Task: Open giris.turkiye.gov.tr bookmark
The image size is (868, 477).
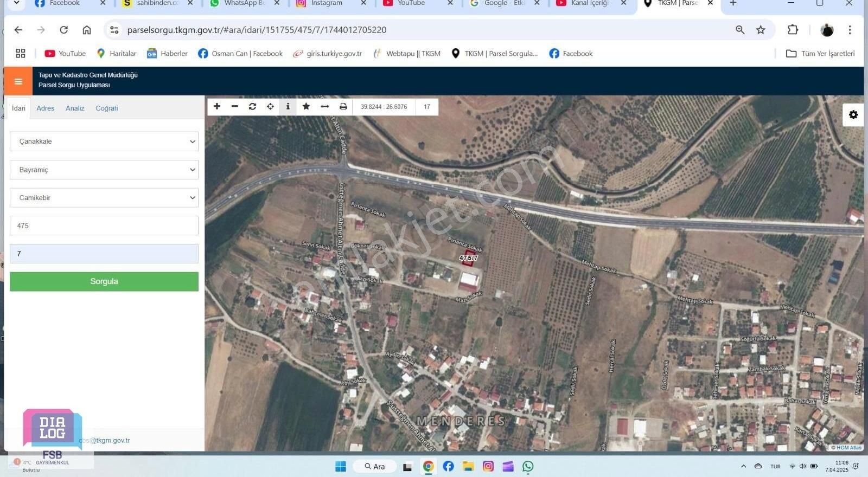Action: pos(327,54)
